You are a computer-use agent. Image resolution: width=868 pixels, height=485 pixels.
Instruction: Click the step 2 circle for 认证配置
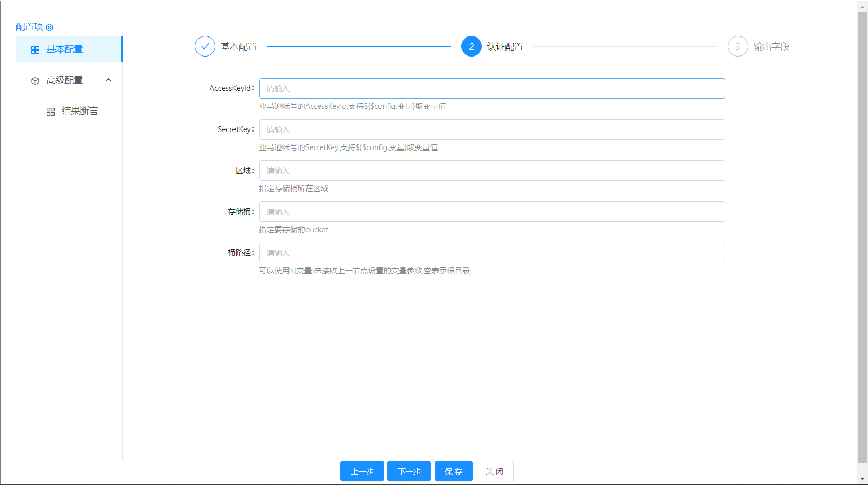pyautogui.click(x=471, y=46)
